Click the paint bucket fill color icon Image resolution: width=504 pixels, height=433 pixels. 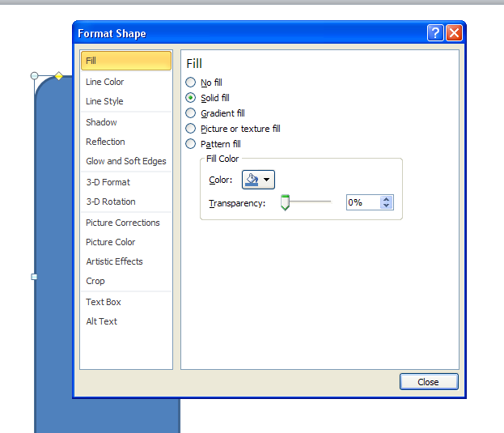click(x=251, y=180)
